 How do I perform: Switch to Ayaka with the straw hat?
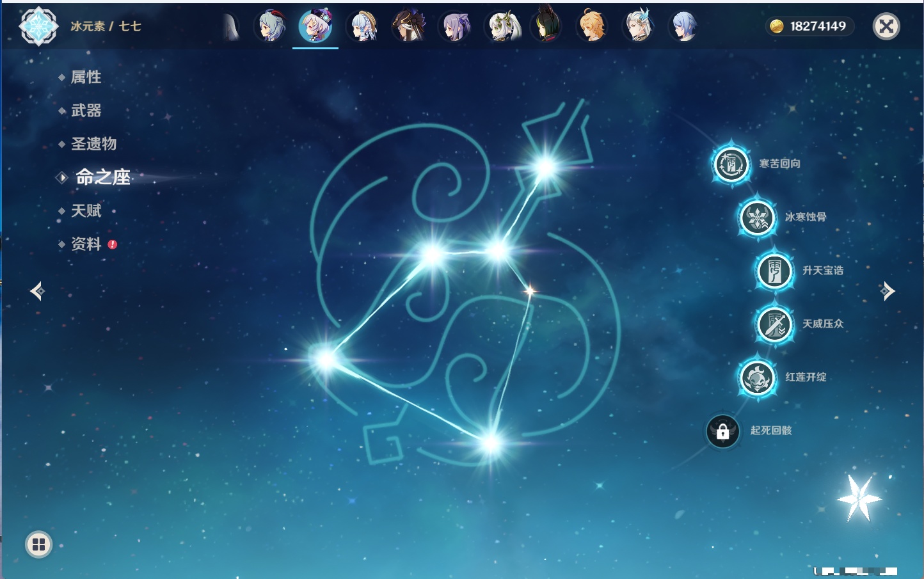coord(362,26)
